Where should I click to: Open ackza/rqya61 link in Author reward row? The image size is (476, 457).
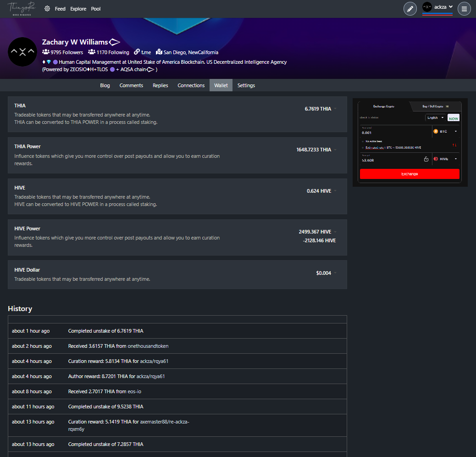coord(150,377)
